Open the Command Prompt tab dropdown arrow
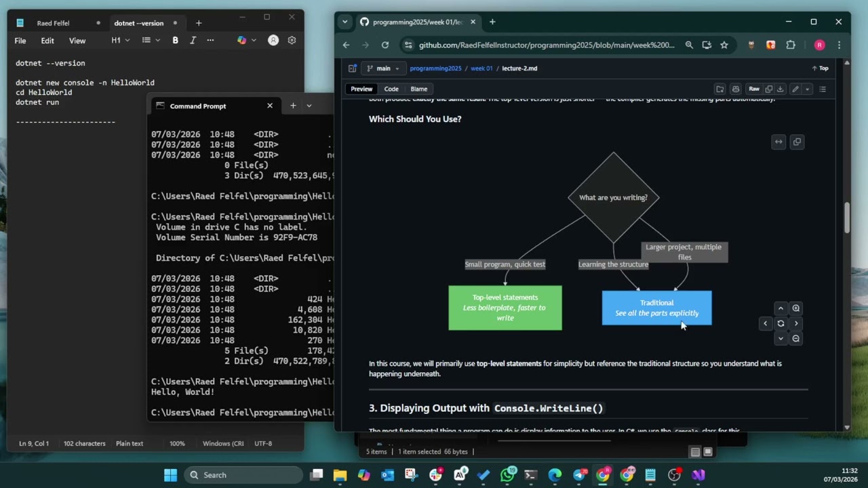This screenshot has height=488, width=868. pos(309,106)
